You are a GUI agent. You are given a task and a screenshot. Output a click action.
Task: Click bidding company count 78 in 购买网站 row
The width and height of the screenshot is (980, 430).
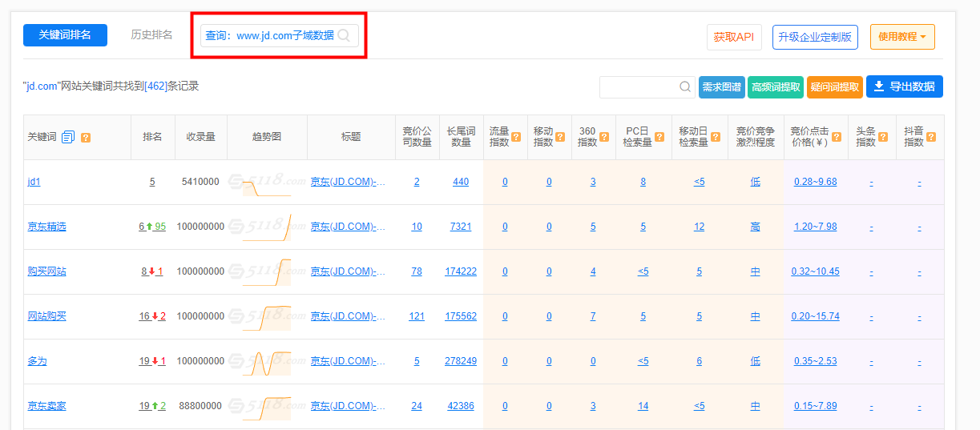click(417, 271)
